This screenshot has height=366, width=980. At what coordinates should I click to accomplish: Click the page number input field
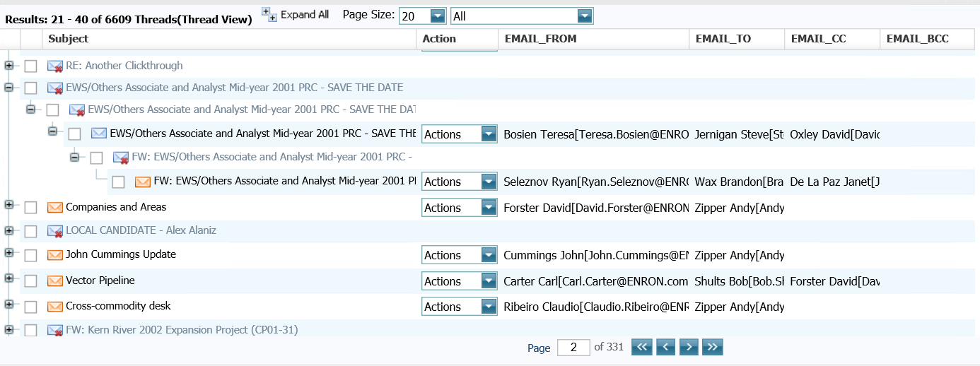click(573, 347)
